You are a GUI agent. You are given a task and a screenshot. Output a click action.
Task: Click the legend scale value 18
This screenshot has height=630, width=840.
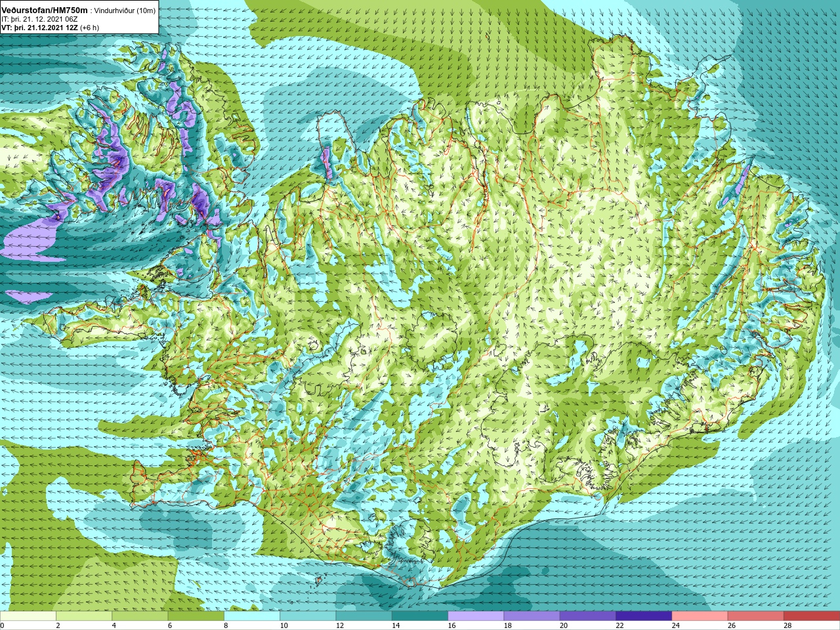pos(508,625)
